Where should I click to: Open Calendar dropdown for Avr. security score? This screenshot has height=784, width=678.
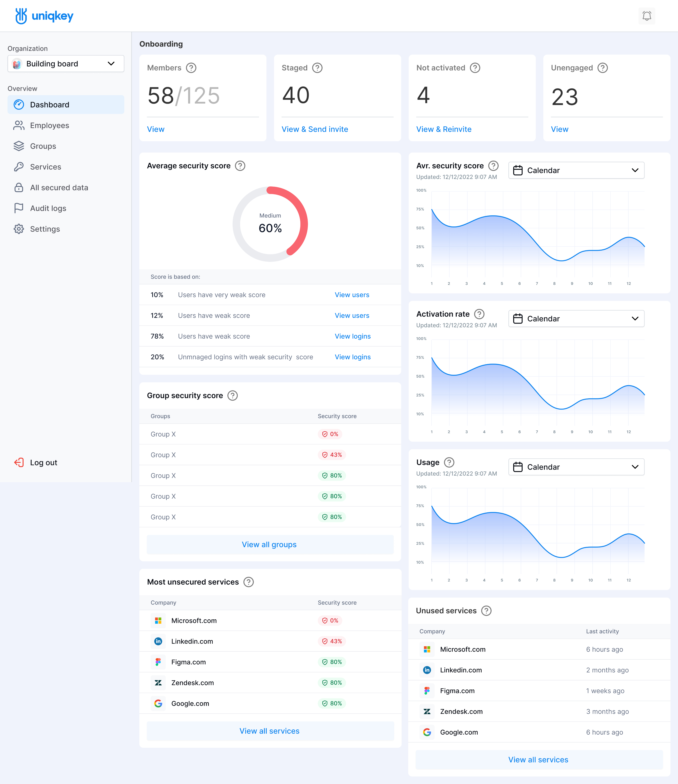point(576,170)
